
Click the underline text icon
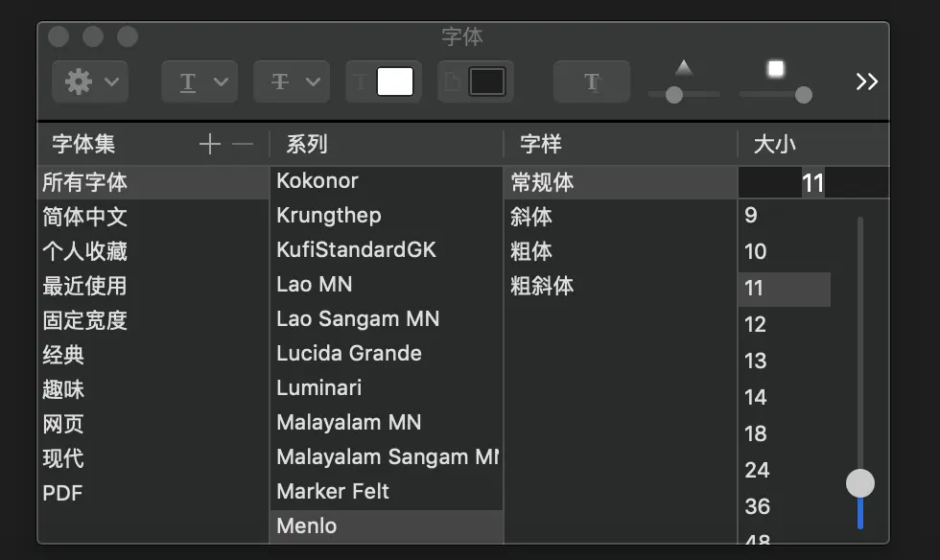(x=190, y=82)
